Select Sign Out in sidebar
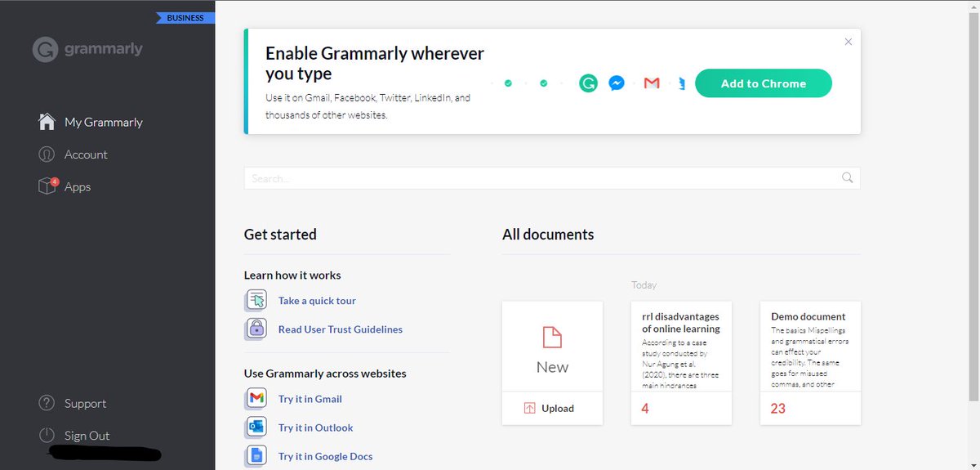This screenshot has height=470, width=980. (x=87, y=436)
